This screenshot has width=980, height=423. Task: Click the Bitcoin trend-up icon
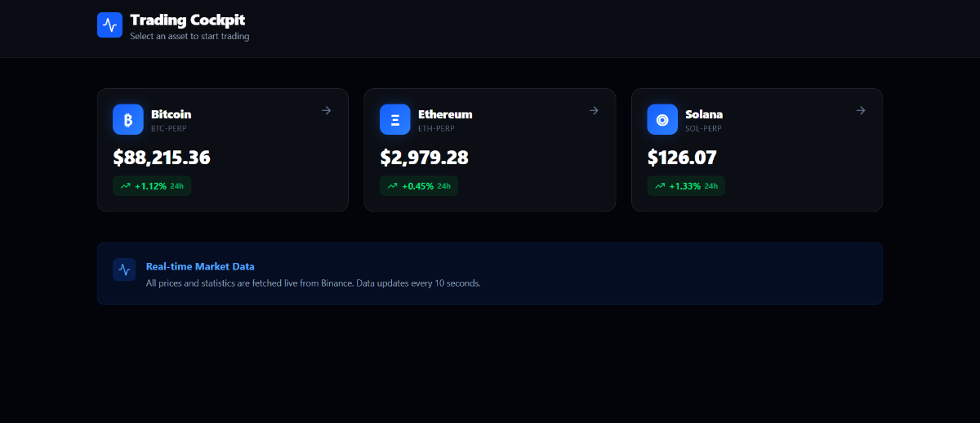126,186
